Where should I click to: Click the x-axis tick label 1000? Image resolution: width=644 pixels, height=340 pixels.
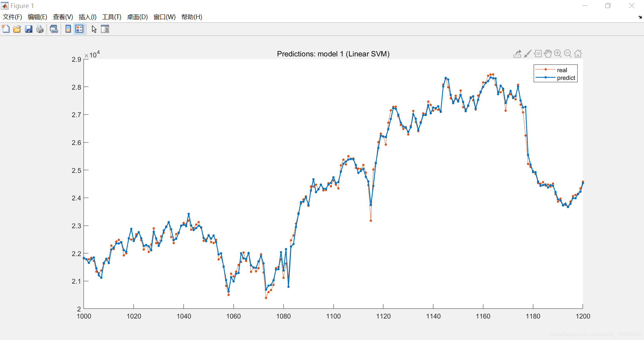coord(84,316)
